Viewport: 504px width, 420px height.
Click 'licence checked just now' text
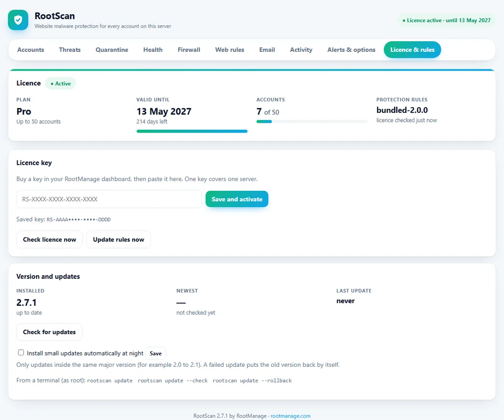click(x=406, y=120)
